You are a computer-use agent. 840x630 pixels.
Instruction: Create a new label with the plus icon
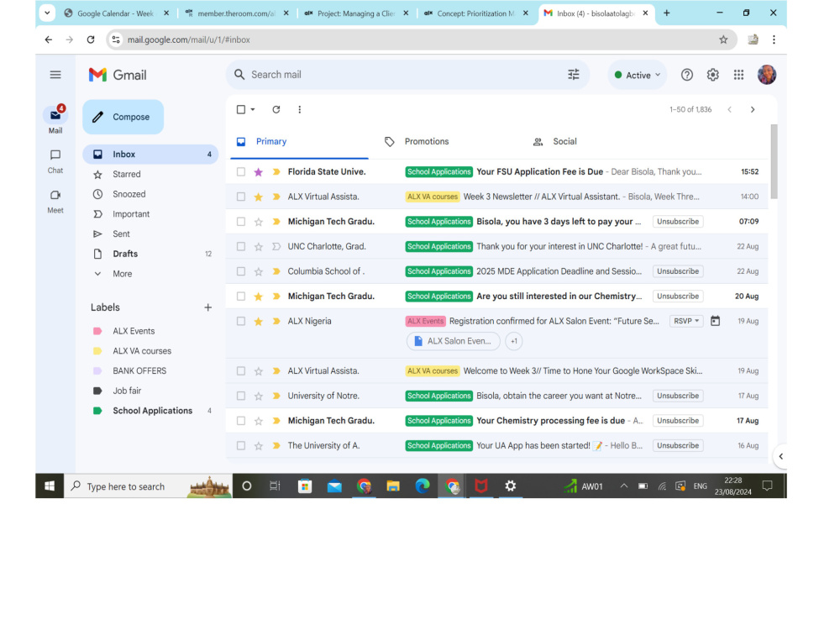207,307
